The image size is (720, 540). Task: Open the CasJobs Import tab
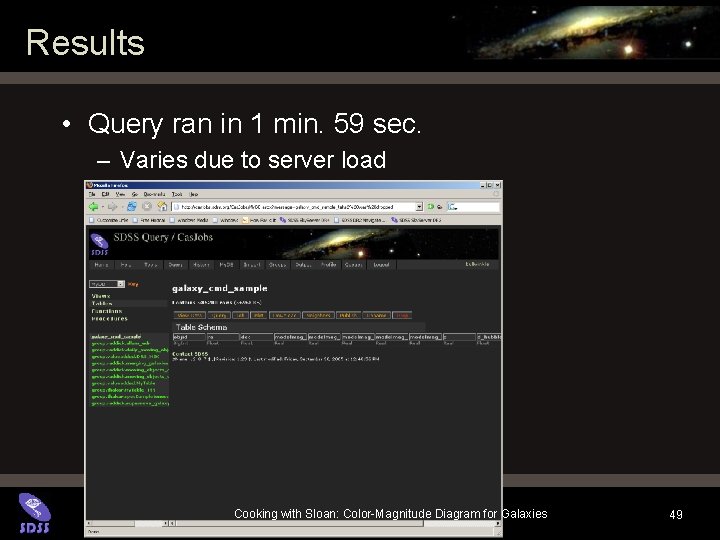[252, 264]
